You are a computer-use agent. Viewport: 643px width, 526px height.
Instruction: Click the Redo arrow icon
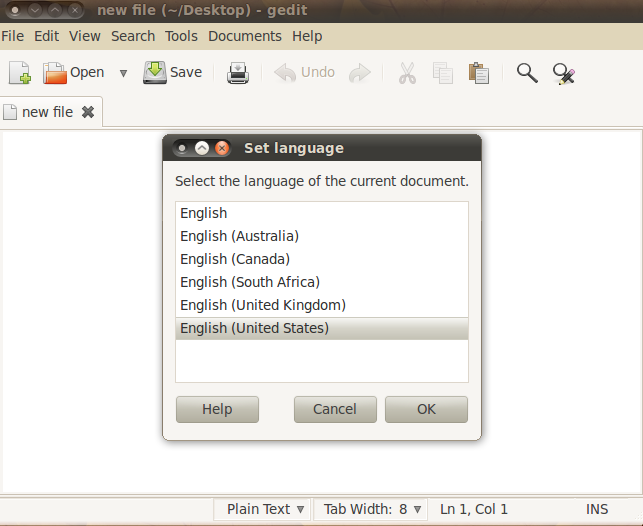[x=360, y=73]
